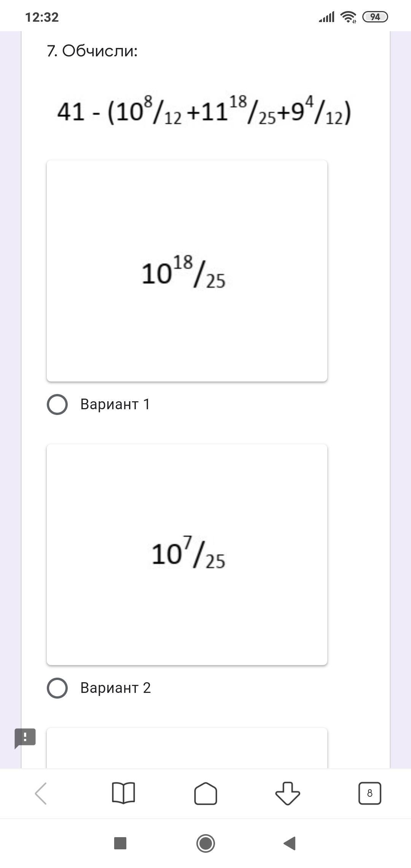Click the Вариант 2 label text
This screenshot has width=411, height=868.
pyautogui.click(x=115, y=688)
